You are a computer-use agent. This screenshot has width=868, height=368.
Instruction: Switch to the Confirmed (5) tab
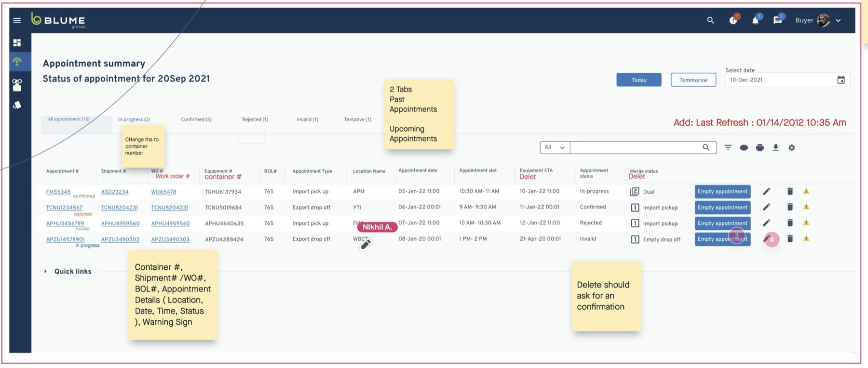point(196,119)
